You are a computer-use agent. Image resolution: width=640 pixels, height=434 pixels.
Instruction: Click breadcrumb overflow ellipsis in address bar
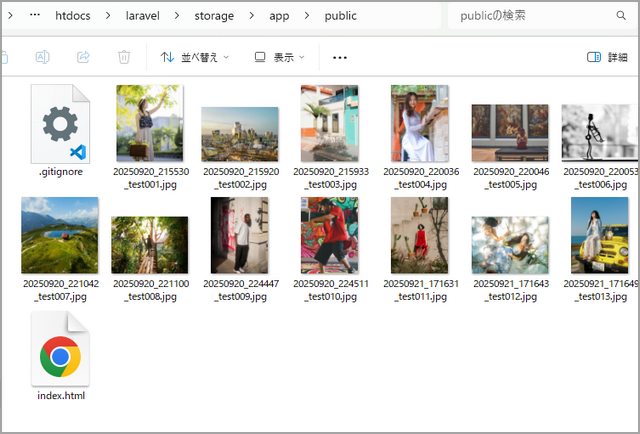click(36, 16)
